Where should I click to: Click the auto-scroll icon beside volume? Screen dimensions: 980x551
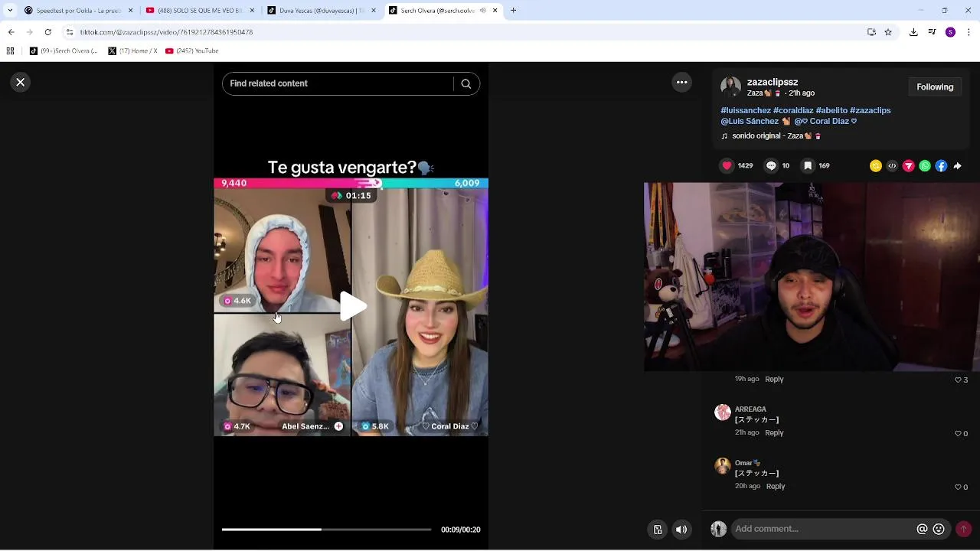pos(658,530)
